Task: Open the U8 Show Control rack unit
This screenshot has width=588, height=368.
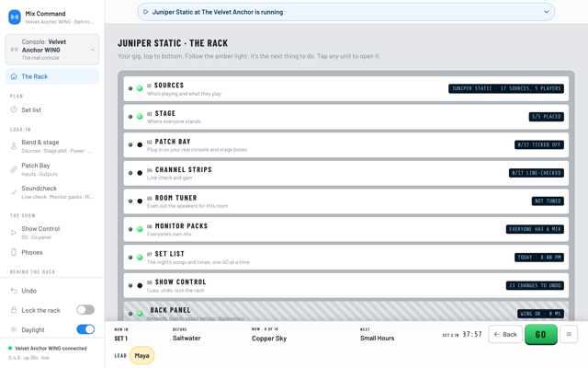Action: (x=345, y=286)
